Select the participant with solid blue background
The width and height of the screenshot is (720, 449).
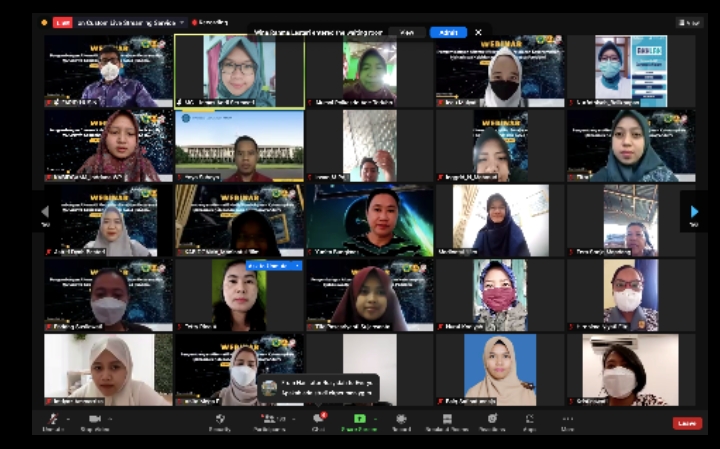pos(500,370)
